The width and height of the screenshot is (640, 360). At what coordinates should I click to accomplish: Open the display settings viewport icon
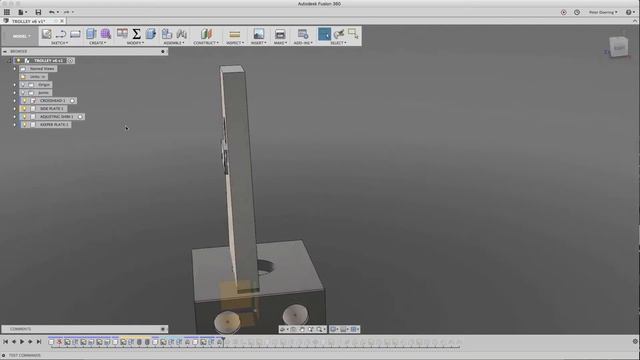point(334,329)
